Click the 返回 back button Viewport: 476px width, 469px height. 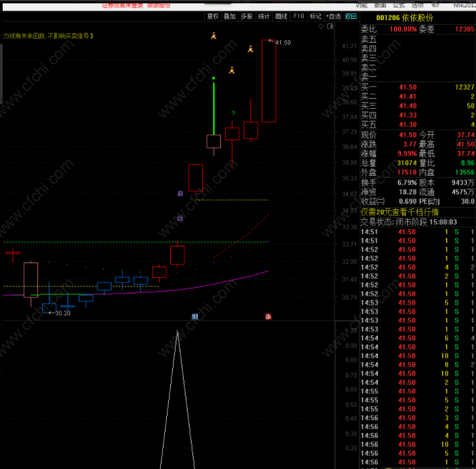click(x=350, y=17)
